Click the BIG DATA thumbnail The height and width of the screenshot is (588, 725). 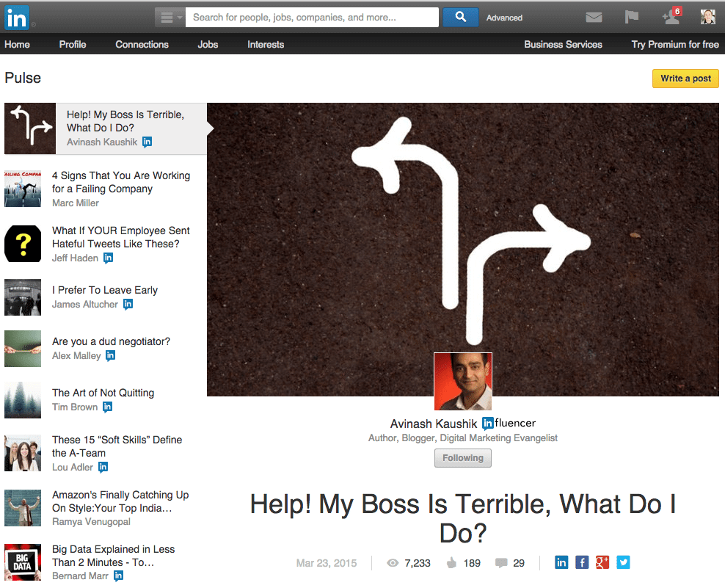click(23, 562)
